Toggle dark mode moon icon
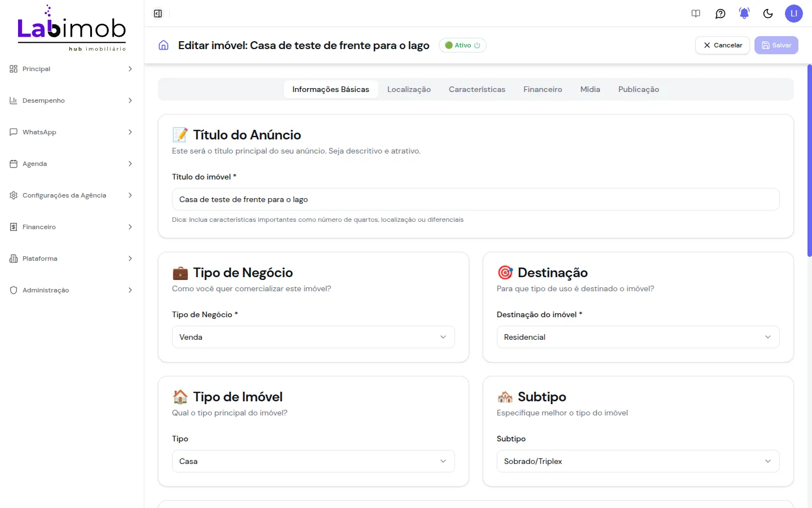The height and width of the screenshot is (508, 812). (768, 14)
